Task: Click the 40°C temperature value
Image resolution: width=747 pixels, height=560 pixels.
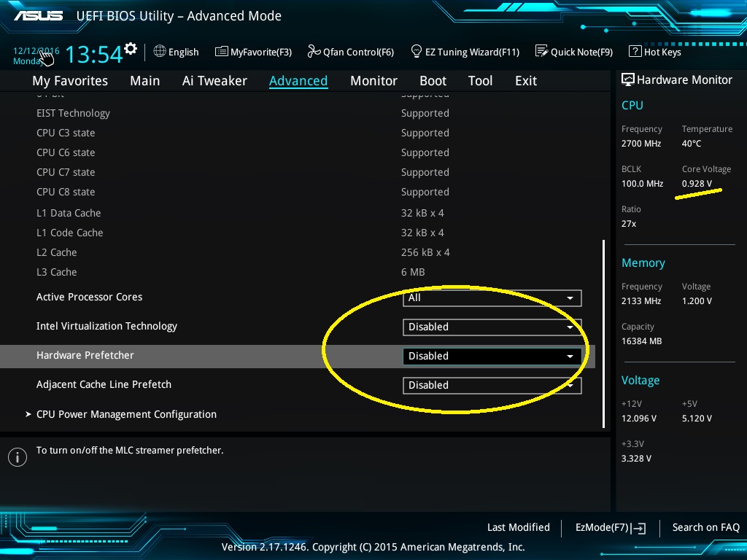Action: click(692, 144)
